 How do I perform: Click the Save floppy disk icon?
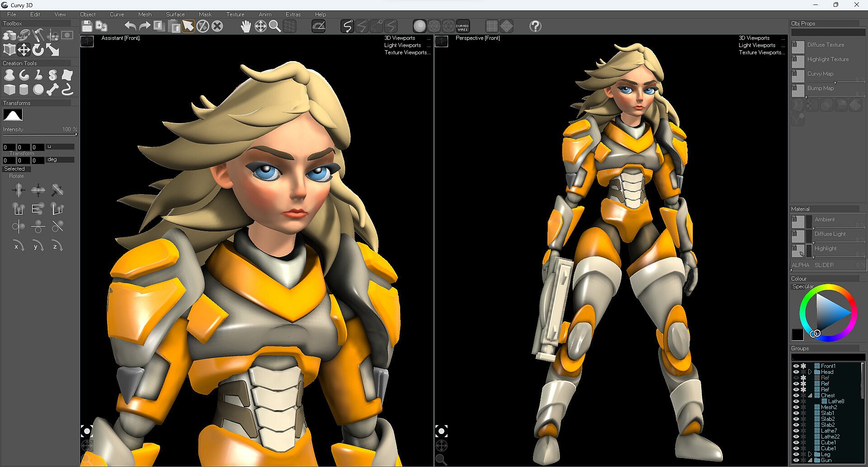click(87, 26)
